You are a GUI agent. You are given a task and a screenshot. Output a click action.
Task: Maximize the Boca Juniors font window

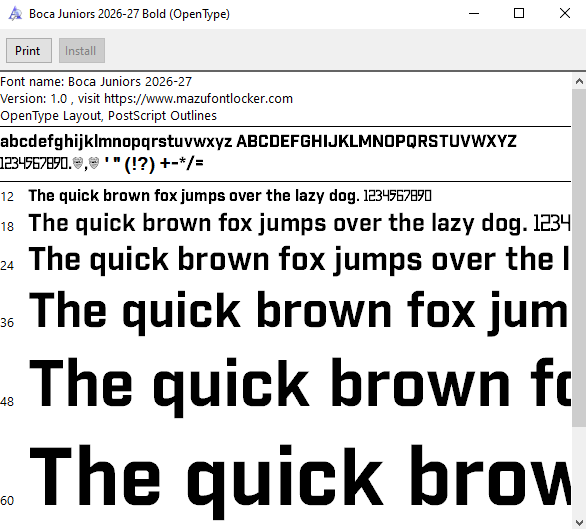click(x=519, y=14)
